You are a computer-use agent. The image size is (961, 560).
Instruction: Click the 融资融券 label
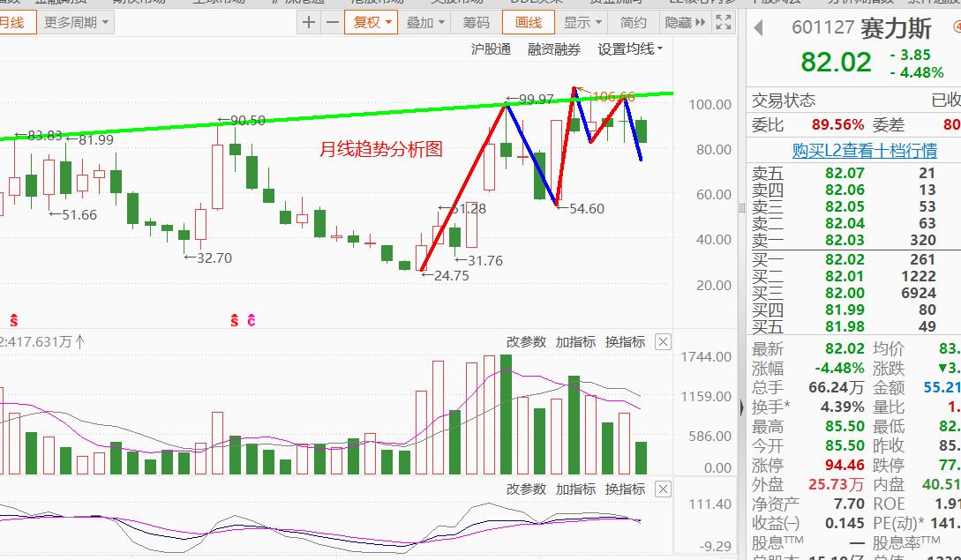tap(554, 49)
